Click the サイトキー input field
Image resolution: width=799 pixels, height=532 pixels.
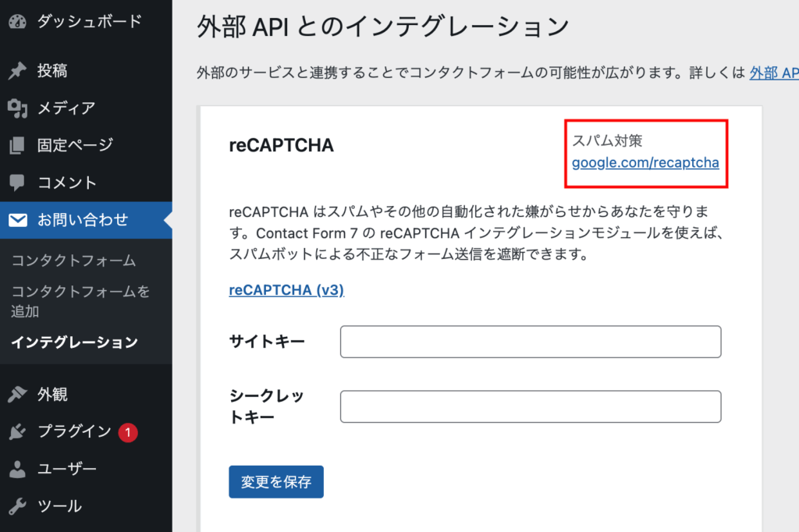(531, 342)
